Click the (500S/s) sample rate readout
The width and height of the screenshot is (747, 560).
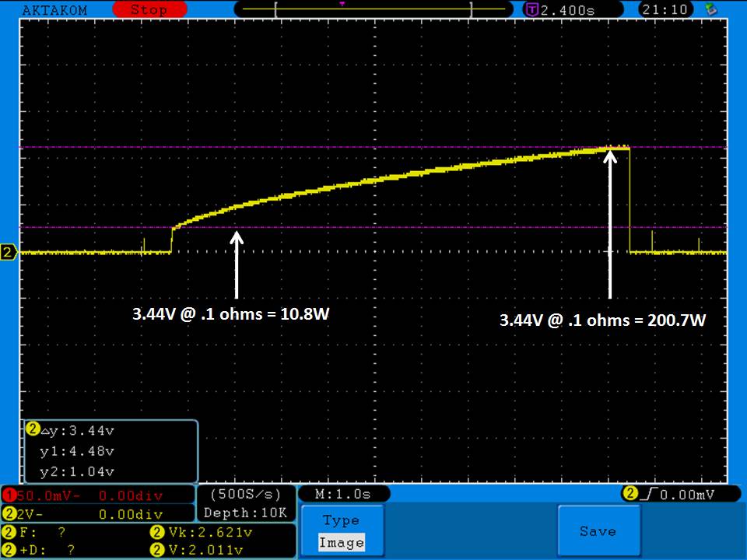[x=245, y=495]
